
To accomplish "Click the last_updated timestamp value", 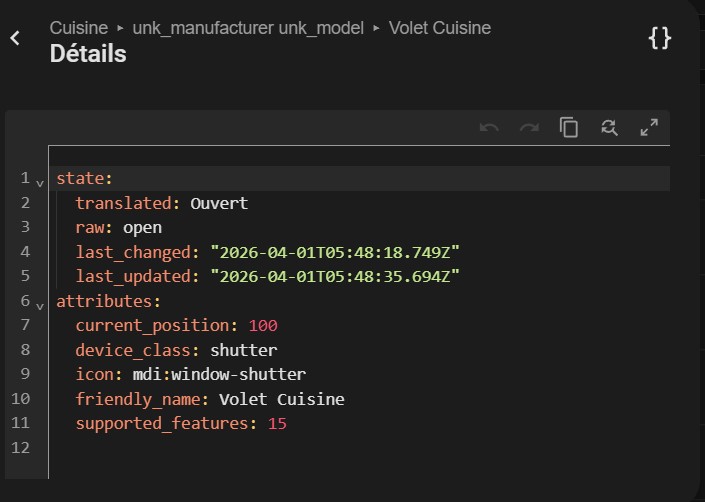I will coord(335,276).
